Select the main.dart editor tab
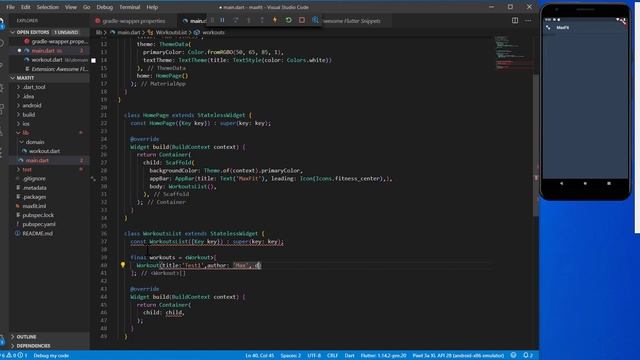This screenshot has height=360, width=640. click(193, 21)
